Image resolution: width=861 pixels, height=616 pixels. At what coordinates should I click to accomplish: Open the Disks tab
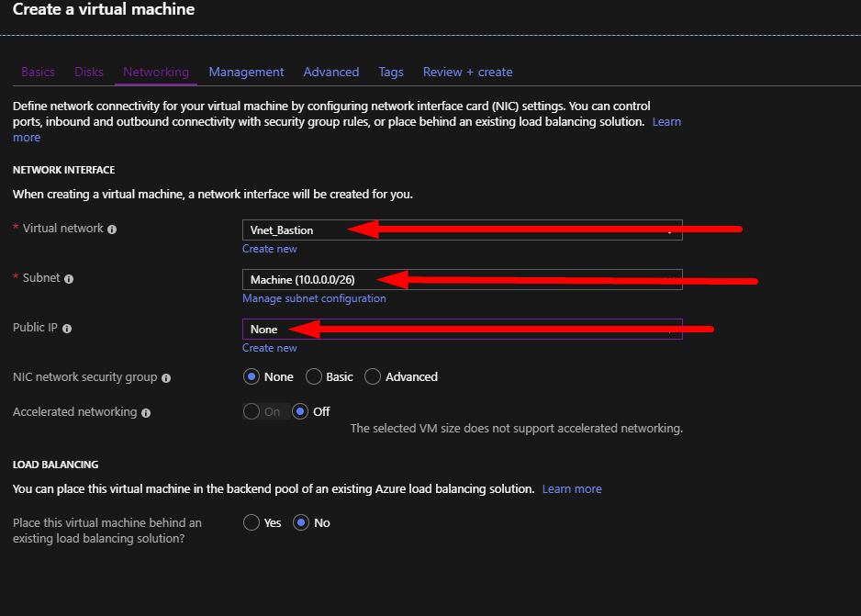(89, 72)
